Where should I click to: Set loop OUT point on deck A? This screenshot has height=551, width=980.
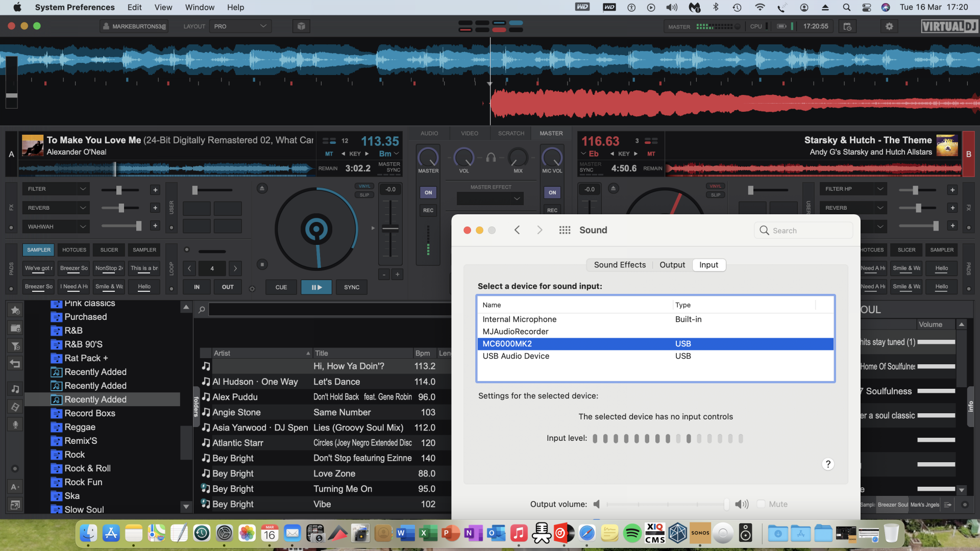[228, 287]
